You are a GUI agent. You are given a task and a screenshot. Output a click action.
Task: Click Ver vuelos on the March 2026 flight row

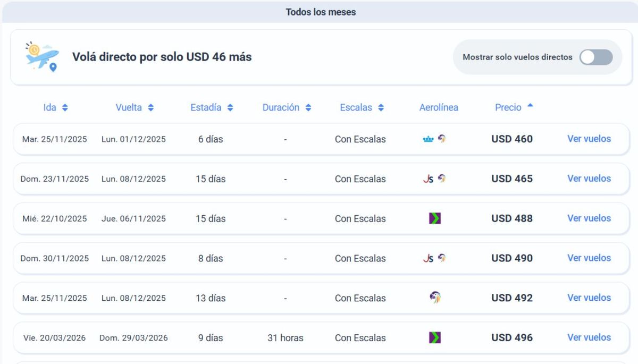[x=589, y=337]
